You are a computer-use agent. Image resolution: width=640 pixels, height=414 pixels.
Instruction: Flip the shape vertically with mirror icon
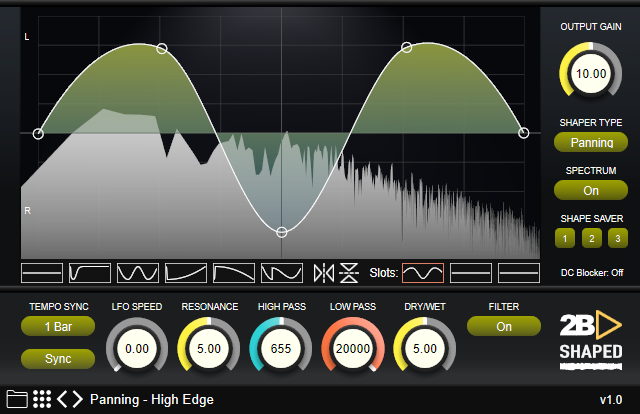349,273
